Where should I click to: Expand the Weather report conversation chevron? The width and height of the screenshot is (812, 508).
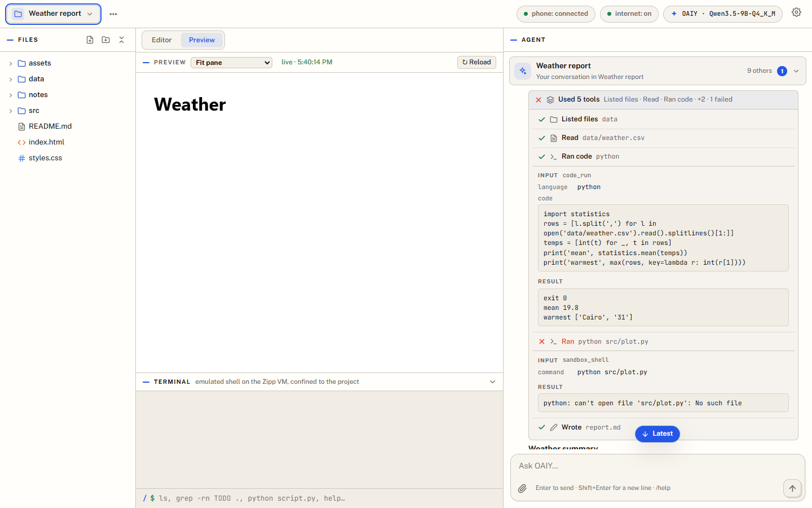point(796,71)
